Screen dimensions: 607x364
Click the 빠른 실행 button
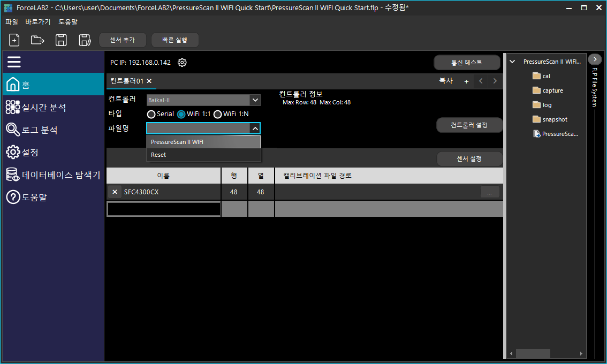point(174,40)
